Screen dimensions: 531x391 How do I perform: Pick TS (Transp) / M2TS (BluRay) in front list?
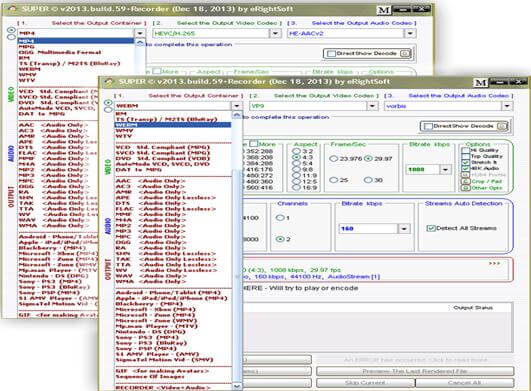(x=173, y=119)
